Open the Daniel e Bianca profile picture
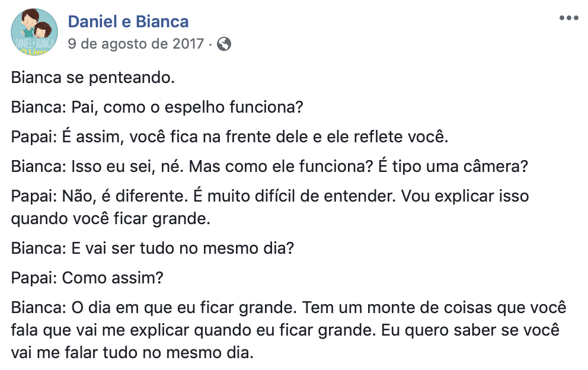This screenshot has height=370, width=588. (x=34, y=32)
